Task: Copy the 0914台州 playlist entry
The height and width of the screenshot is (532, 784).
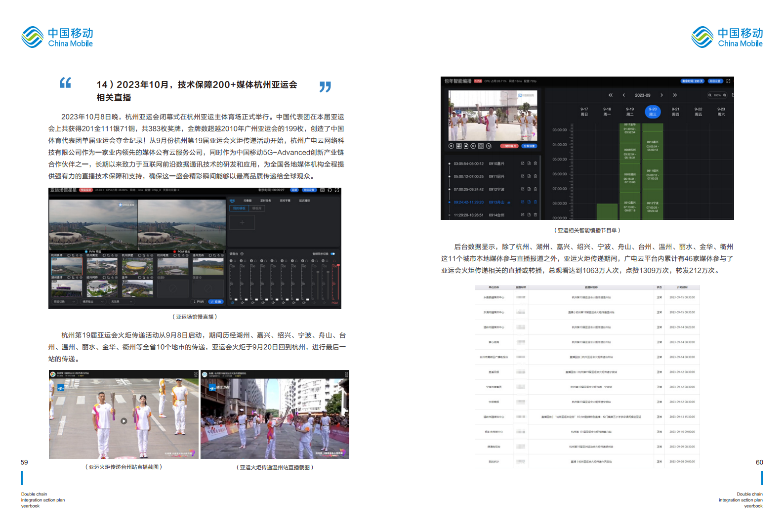Action: [x=529, y=214]
